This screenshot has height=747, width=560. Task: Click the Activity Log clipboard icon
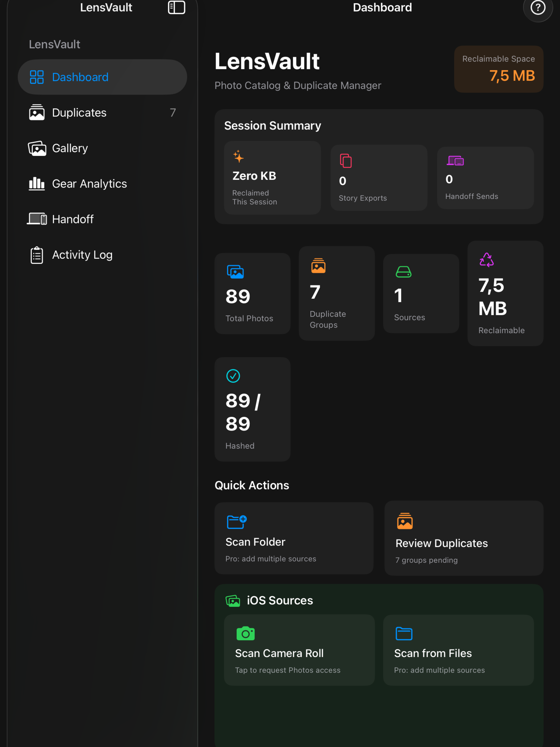point(37,255)
